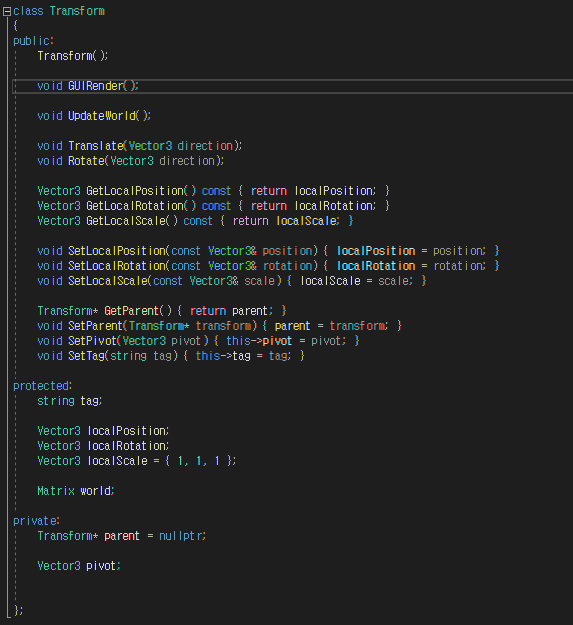The width and height of the screenshot is (573, 625).
Task: Click the string tag member declaration
Action: pos(70,401)
